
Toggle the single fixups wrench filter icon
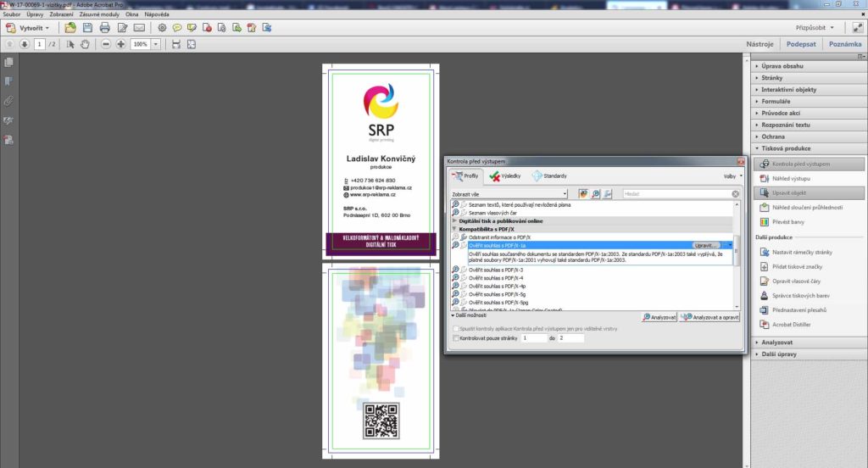point(608,193)
